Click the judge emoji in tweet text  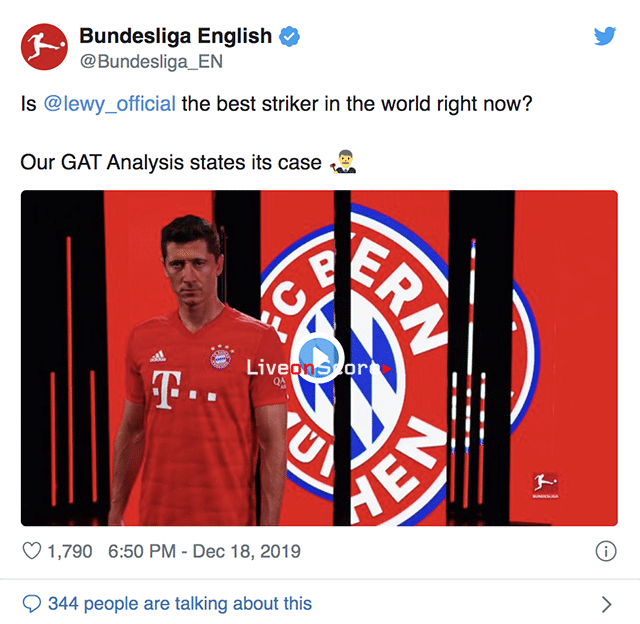click(x=343, y=162)
